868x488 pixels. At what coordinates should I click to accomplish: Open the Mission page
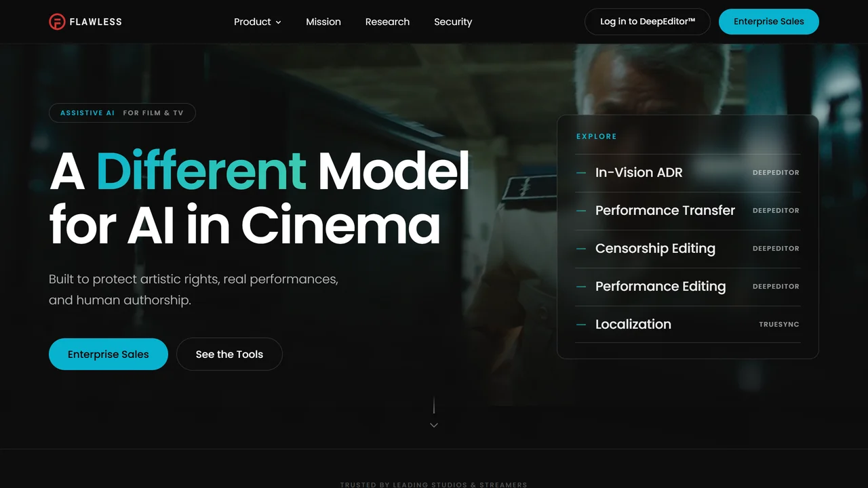pos(323,22)
